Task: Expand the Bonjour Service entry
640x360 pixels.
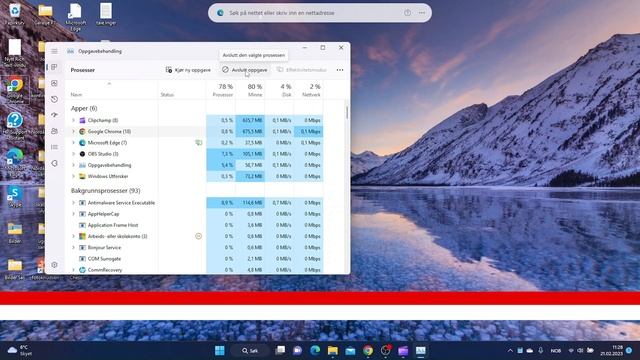Action: click(73, 248)
